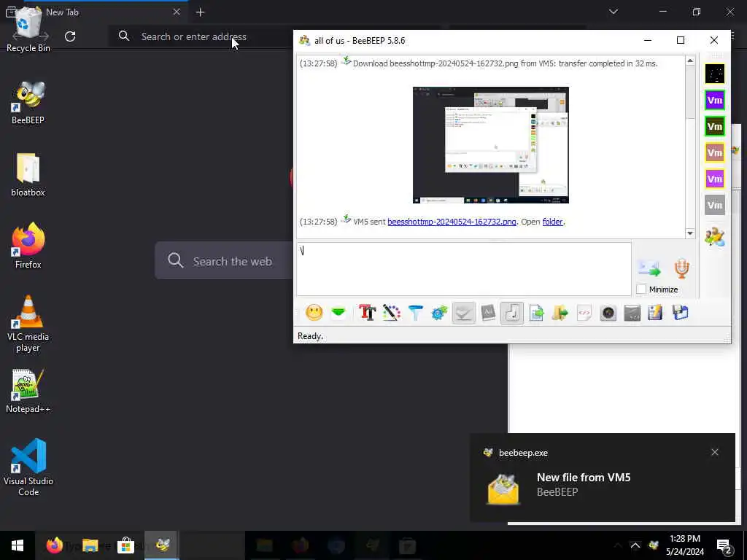
Task: Close the New Tab tab in Firefox
Action: 177,12
